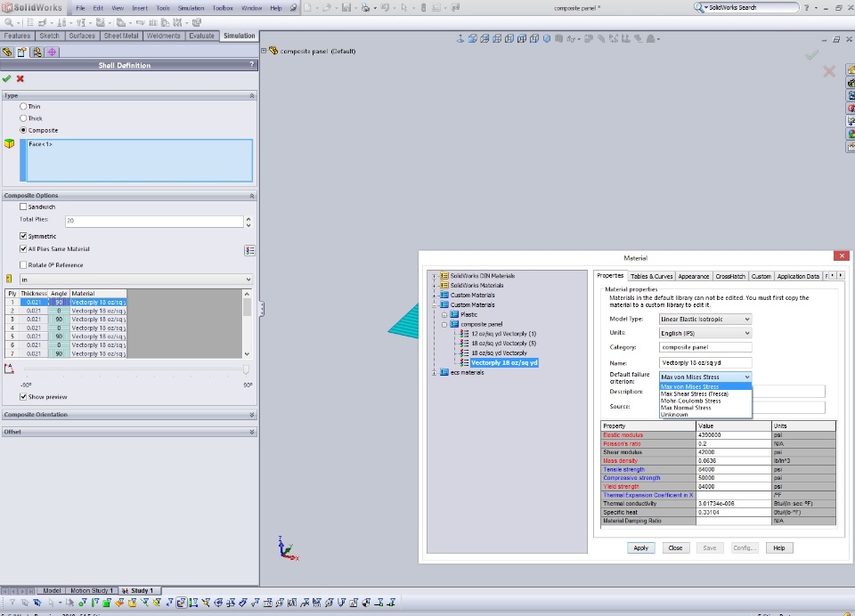Expand the Composite Orientation section
The height and width of the screenshot is (616, 855).
pyautogui.click(x=251, y=415)
